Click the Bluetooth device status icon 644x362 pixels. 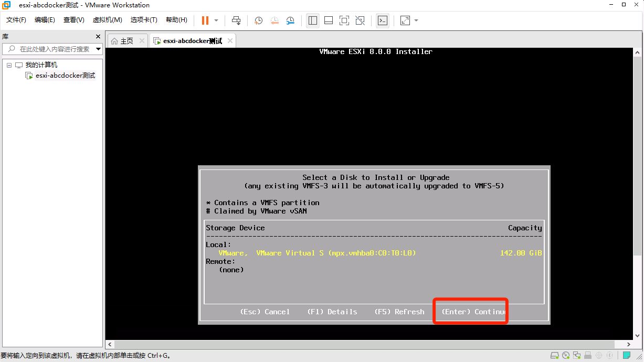610,356
